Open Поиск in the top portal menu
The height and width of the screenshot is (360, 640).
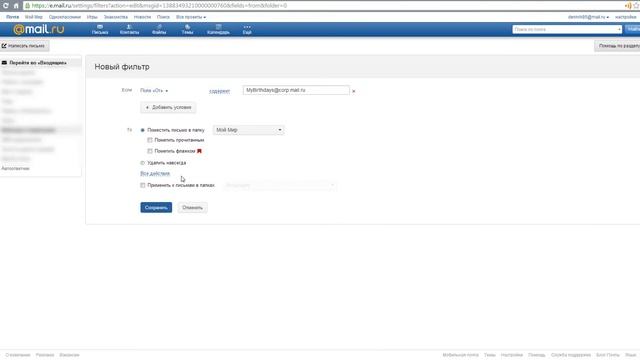(163, 17)
